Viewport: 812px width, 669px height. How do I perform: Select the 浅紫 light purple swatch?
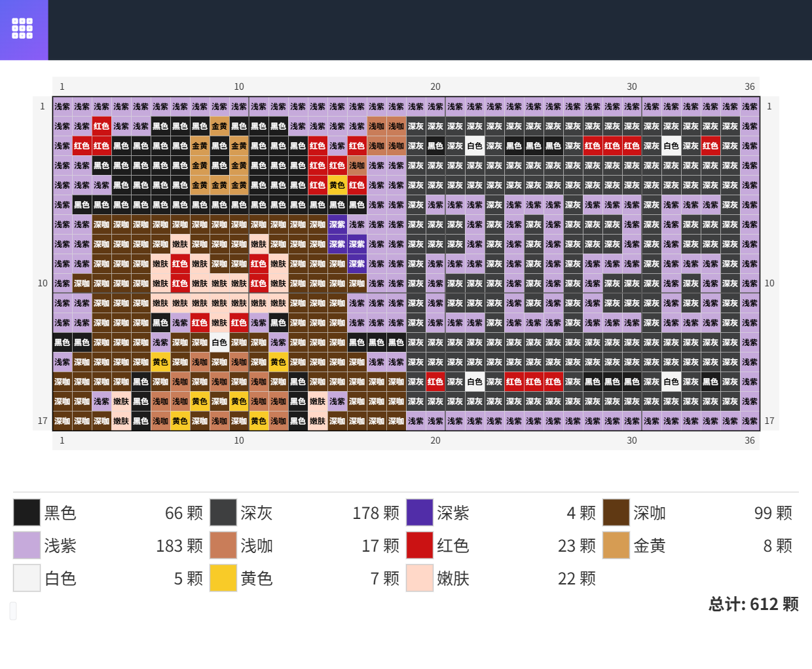click(27, 545)
